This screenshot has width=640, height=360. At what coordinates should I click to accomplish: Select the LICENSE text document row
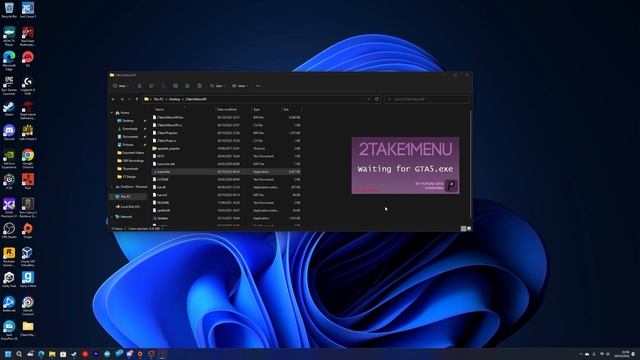tap(227, 180)
